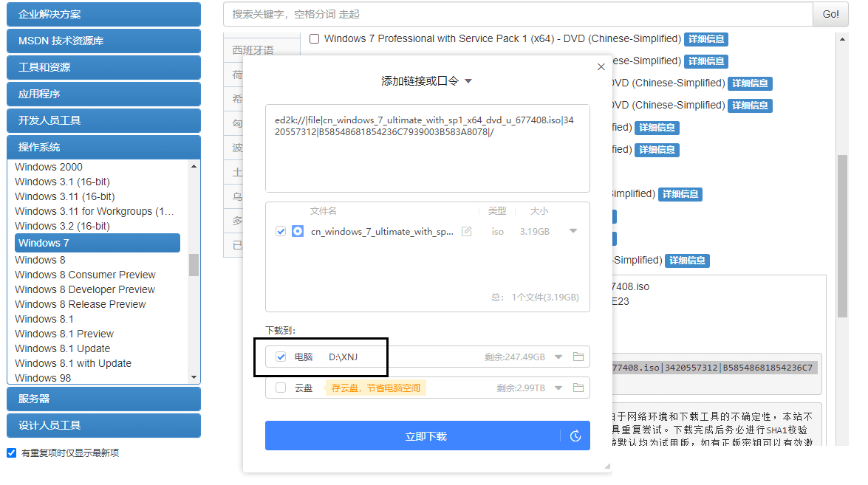The height and width of the screenshot is (485, 868).
Task: Select Windows 8 Developer Preview
Action: [x=85, y=290]
